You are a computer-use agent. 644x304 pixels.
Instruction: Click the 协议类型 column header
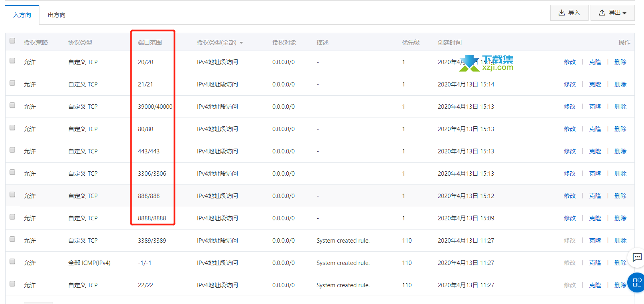pos(80,43)
